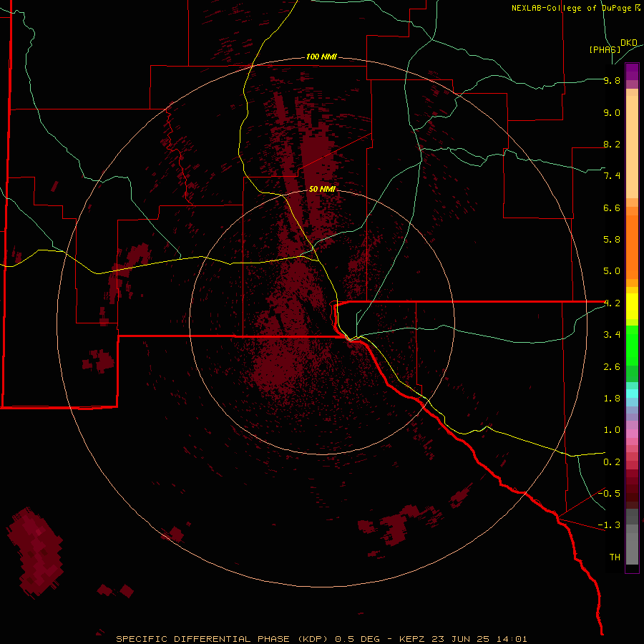Click the 4.2 value on the color scale
This screenshot has width=644, height=644.
click(x=612, y=303)
